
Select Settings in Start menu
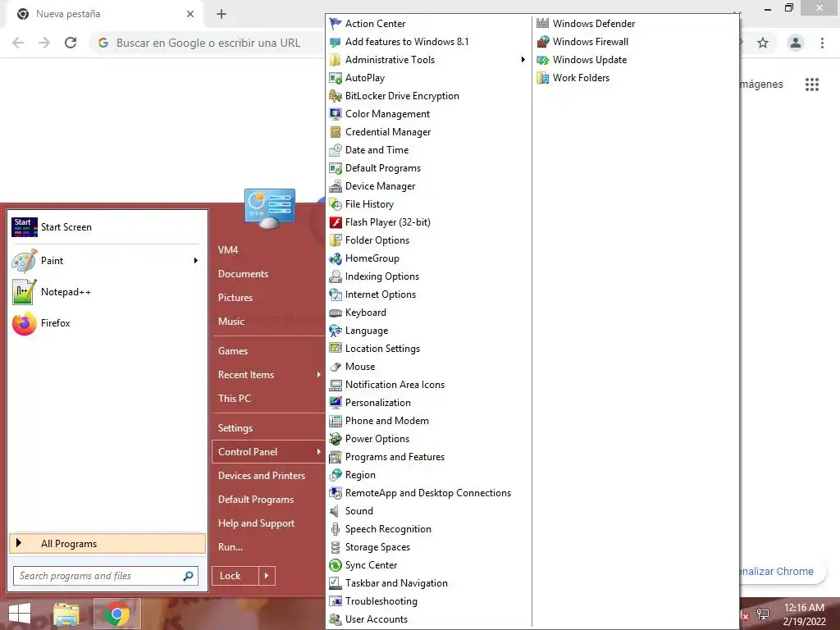click(x=235, y=428)
